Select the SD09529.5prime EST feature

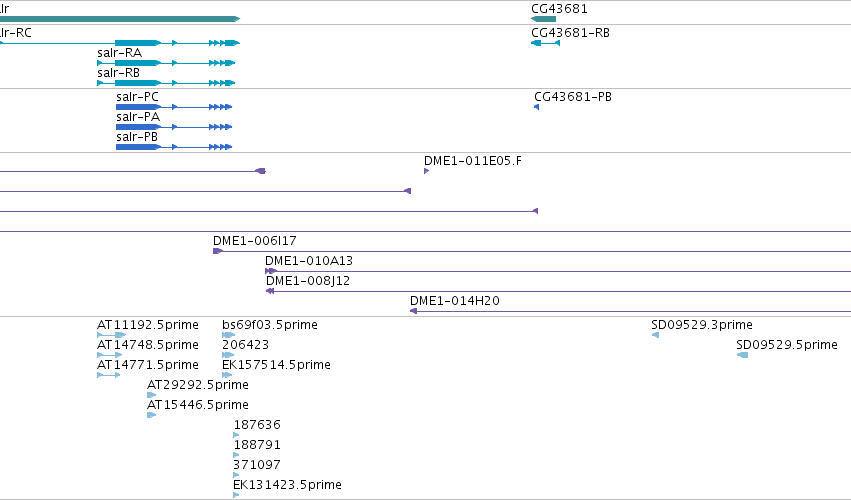pyautogui.click(x=742, y=355)
